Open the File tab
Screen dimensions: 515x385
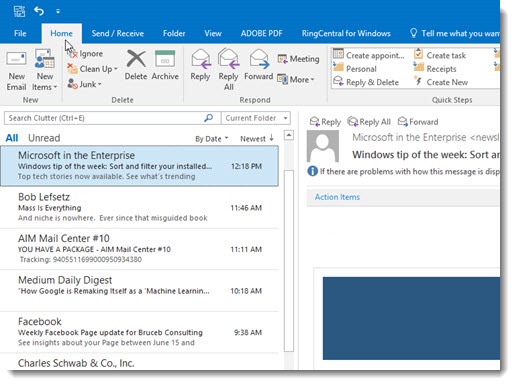(20, 33)
